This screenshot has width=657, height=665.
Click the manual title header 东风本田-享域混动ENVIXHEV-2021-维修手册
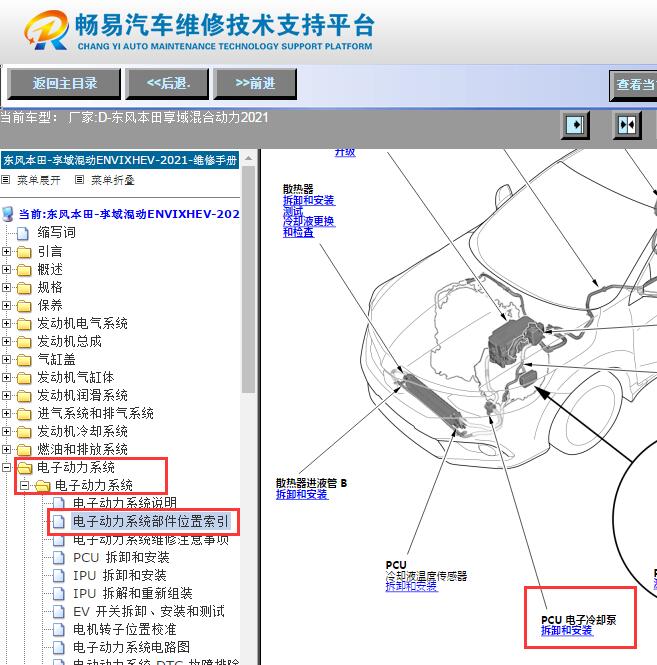coord(120,160)
